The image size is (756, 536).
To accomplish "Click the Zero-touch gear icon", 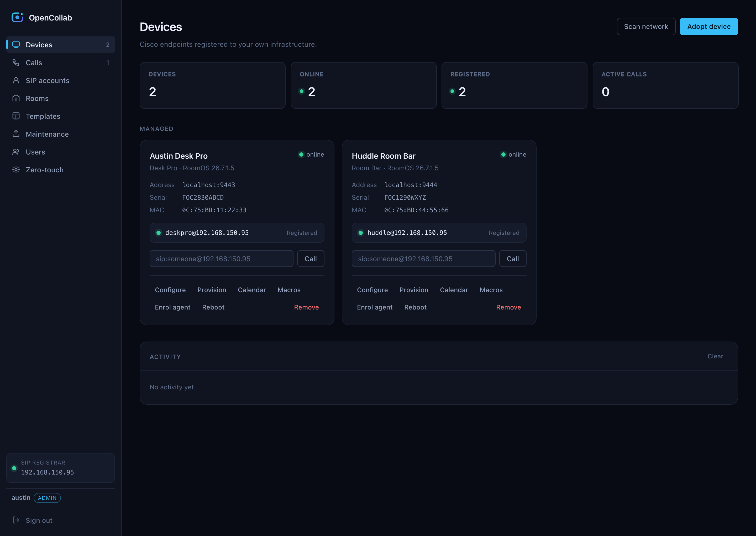I will 16,169.
